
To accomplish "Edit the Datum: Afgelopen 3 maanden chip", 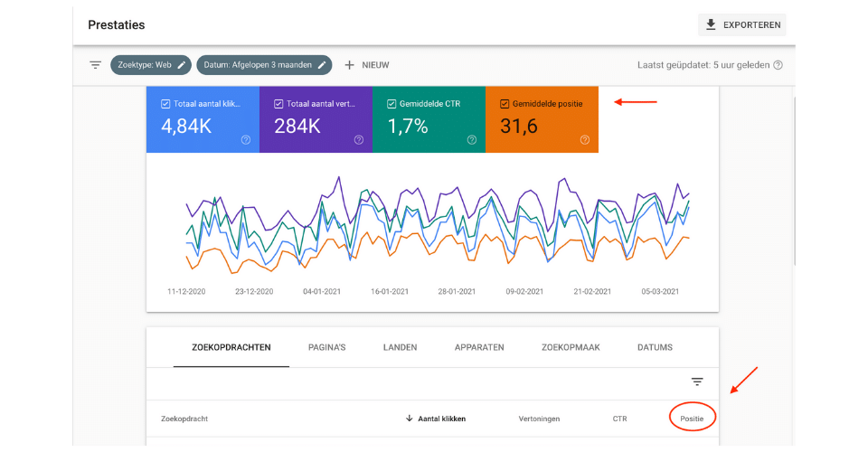I will click(x=264, y=65).
